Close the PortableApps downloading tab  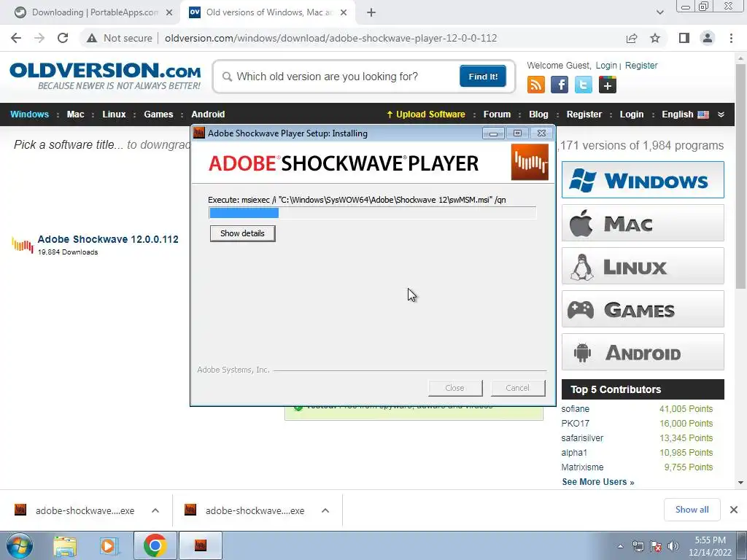coord(169,12)
